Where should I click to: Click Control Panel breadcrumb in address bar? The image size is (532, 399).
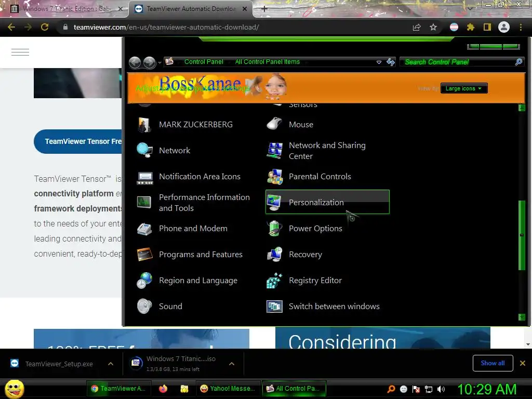[x=204, y=62]
